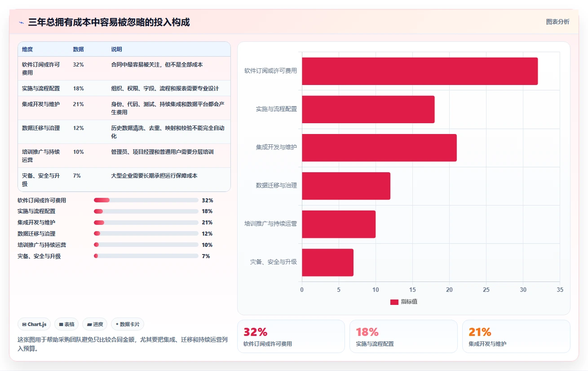Screen dimensions: 588x371
Task: Click the 表格 tag chip
Action: click(x=66, y=324)
